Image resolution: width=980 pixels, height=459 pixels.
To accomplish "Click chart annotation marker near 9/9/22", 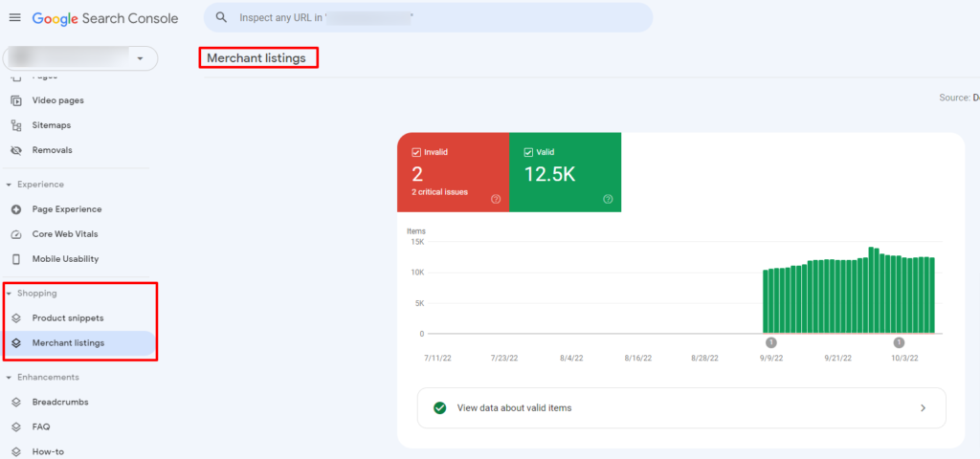I will [x=770, y=342].
